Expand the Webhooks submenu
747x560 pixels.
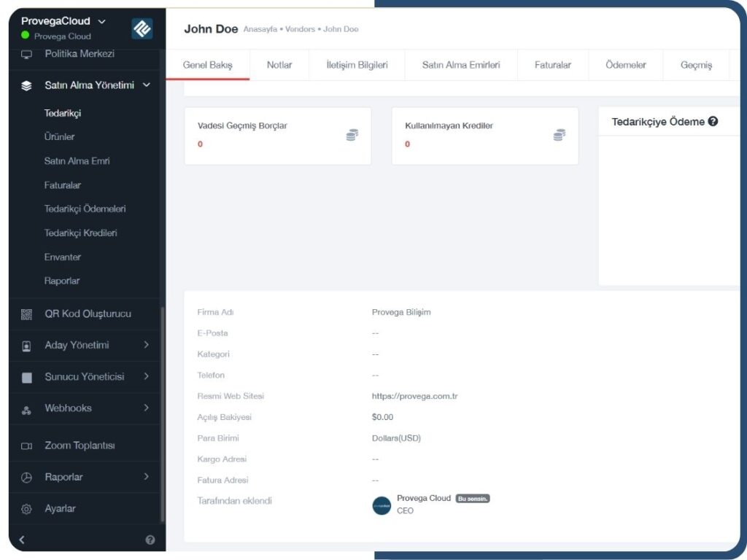(x=147, y=408)
